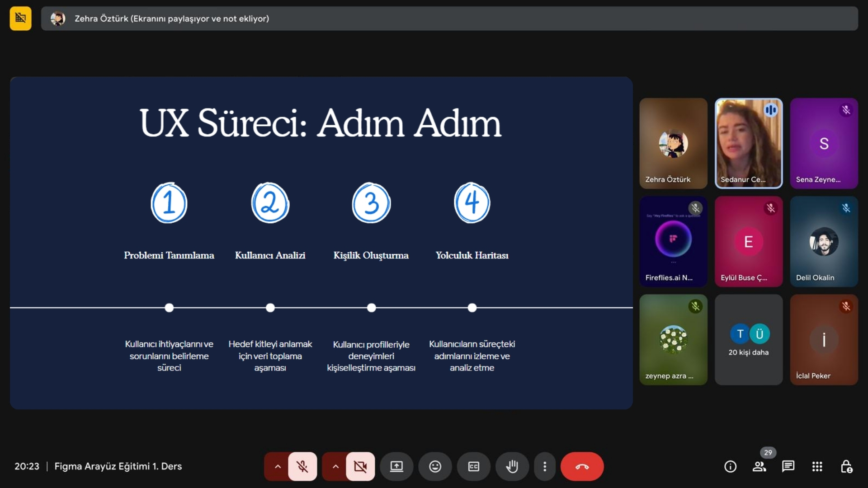Toggle the camera off button

click(360, 466)
